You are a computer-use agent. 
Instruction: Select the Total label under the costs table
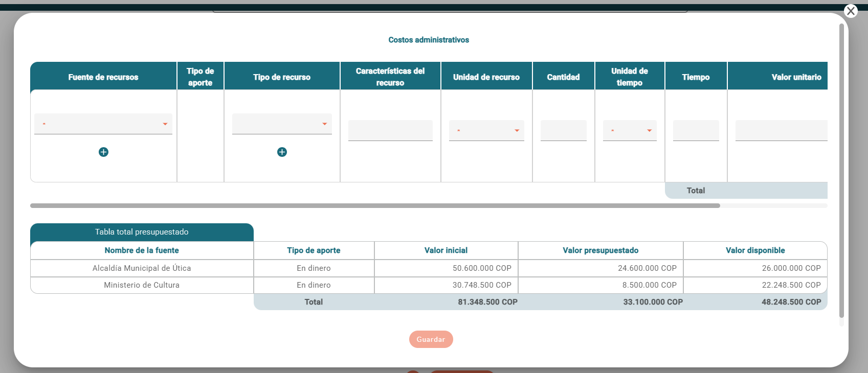tap(696, 191)
